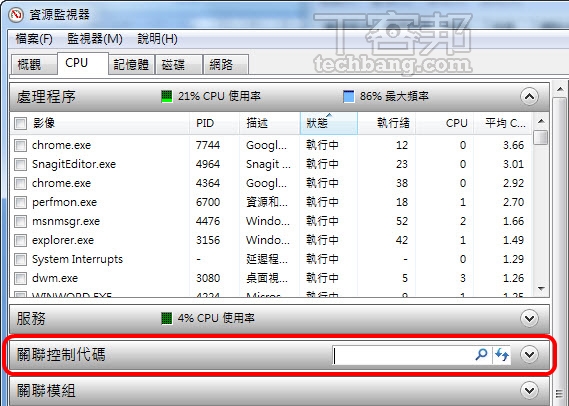This screenshot has height=406, width=569.
Task: Tick the checkbox for SnagitEditor.exe
Action: click(20, 164)
